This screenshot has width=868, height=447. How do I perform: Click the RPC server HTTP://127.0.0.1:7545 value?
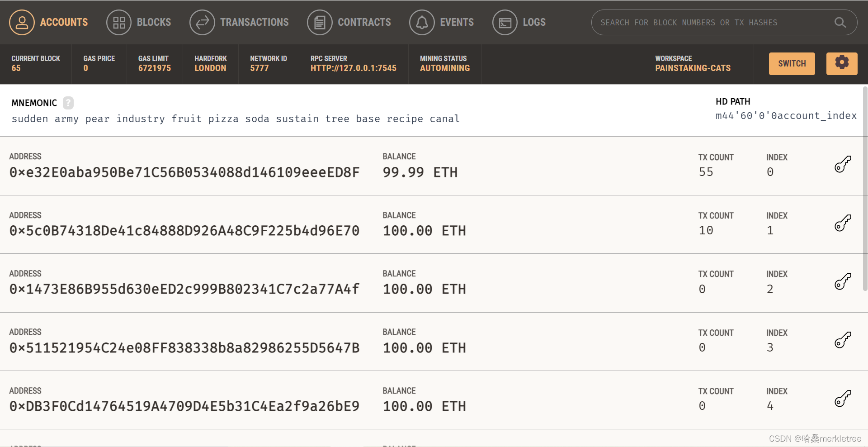(x=353, y=68)
